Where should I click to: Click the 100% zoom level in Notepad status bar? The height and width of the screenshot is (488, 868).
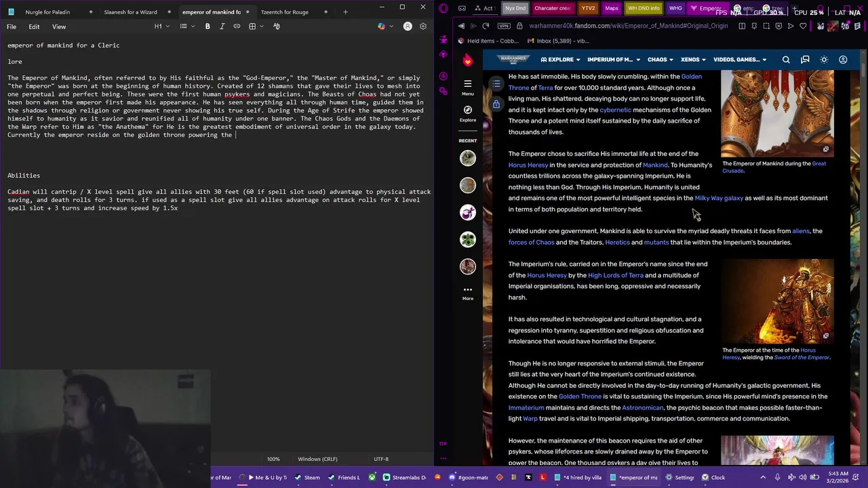click(273, 459)
